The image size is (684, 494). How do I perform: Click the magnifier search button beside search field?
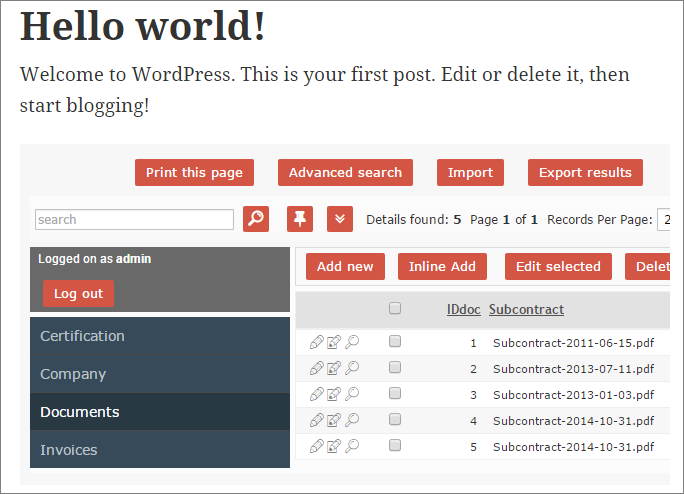[256, 219]
